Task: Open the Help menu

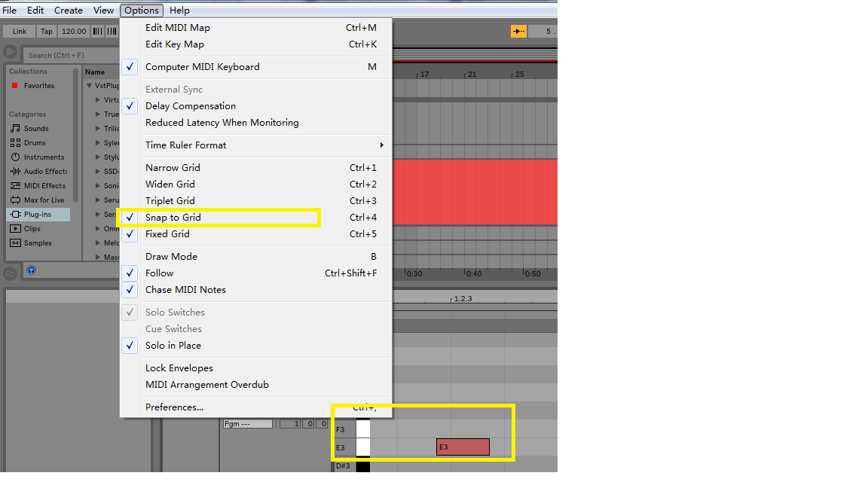Action: [x=179, y=11]
